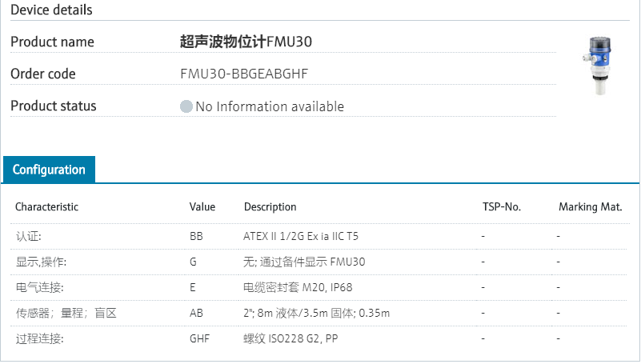Image resolution: width=641 pixels, height=364 pixels.
Task: Click the ATEX II 1/2G description text
Action: pos(301,236)
